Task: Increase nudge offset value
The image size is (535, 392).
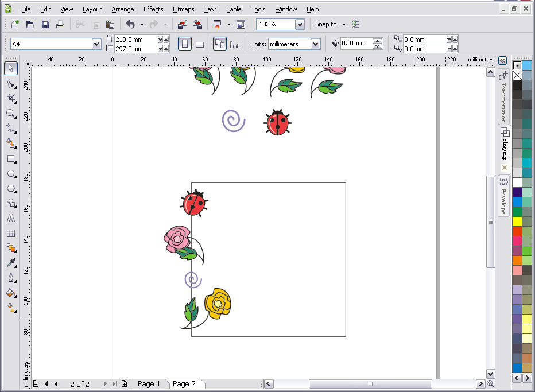Action: coord(377,41)
